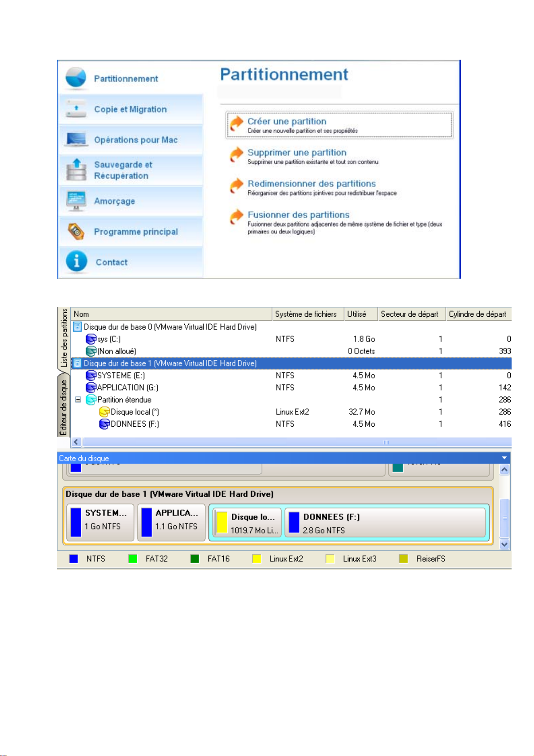Select the sys (C:) row name
This screenshot has width=534, height=756.
109,339
